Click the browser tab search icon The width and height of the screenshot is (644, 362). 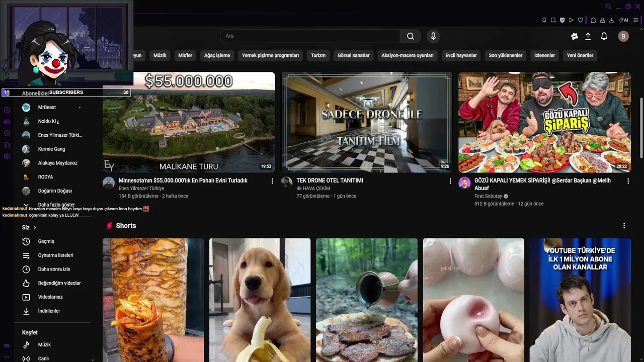(608, 7)
